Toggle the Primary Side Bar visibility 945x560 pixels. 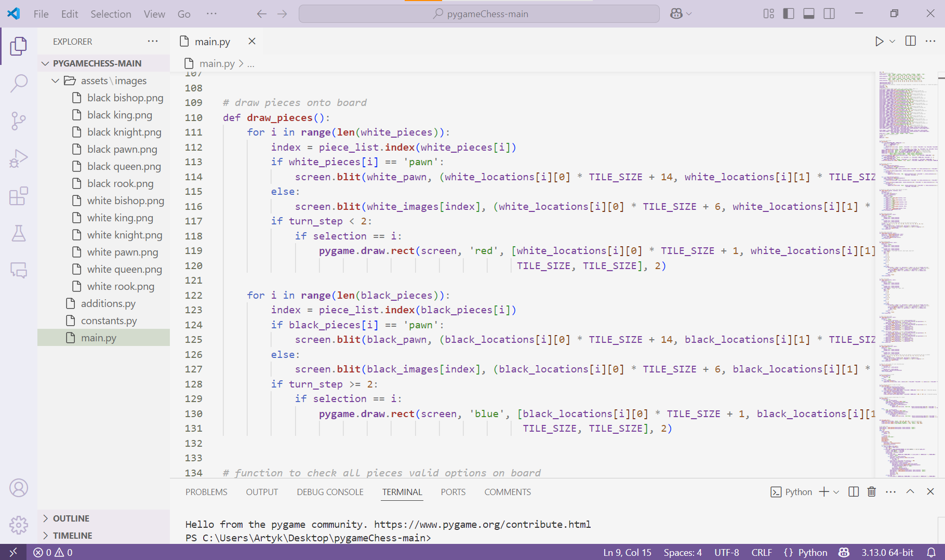(788, 14)
